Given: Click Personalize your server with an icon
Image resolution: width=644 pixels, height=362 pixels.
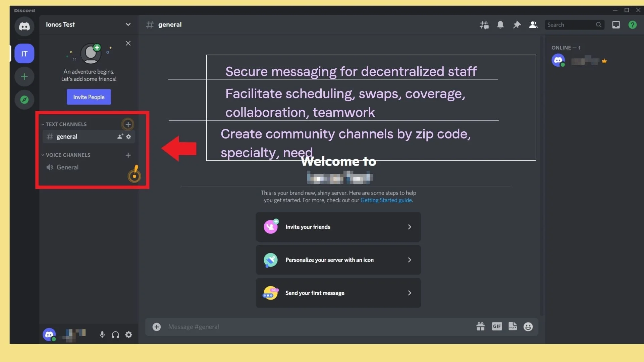Looking at the screenshot, I should pos(338,260).
